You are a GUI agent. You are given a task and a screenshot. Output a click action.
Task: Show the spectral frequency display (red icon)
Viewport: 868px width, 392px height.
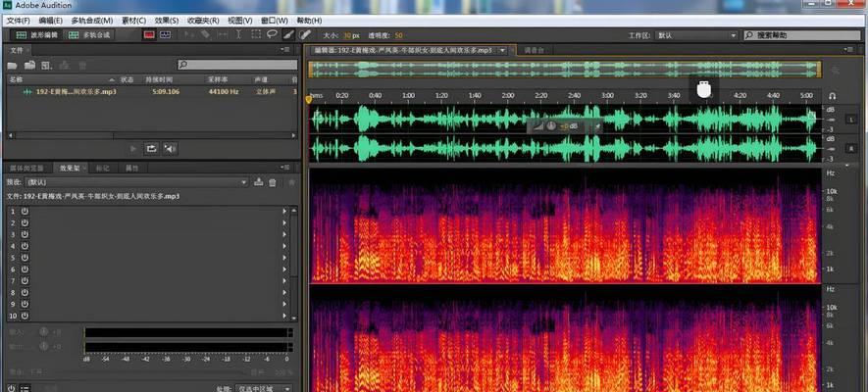149,35
